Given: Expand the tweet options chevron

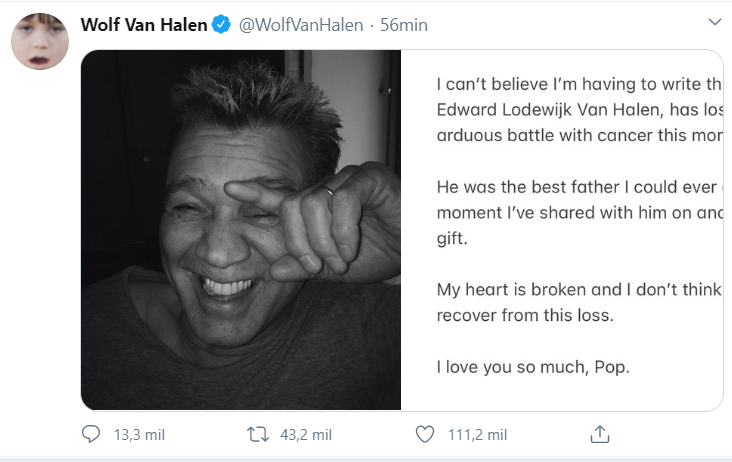Looking at the screenshot, I should [x=714, y=21].
